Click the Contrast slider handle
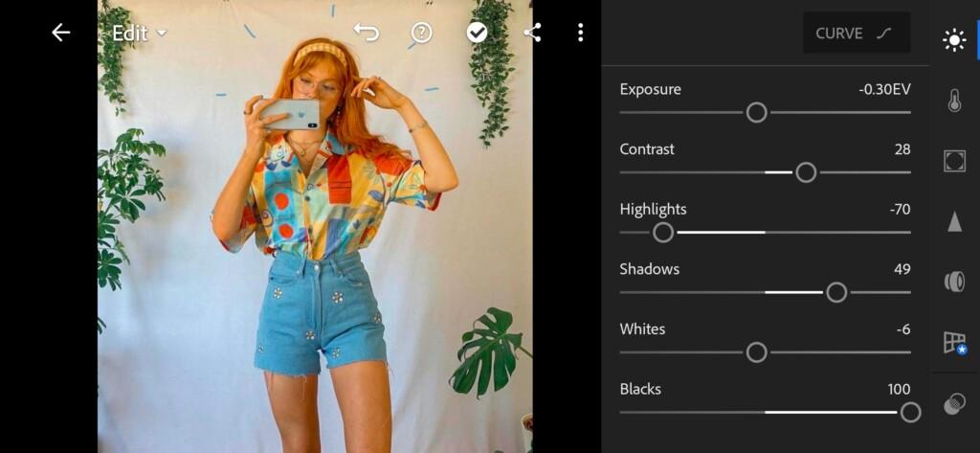 [x=806, y=172]
